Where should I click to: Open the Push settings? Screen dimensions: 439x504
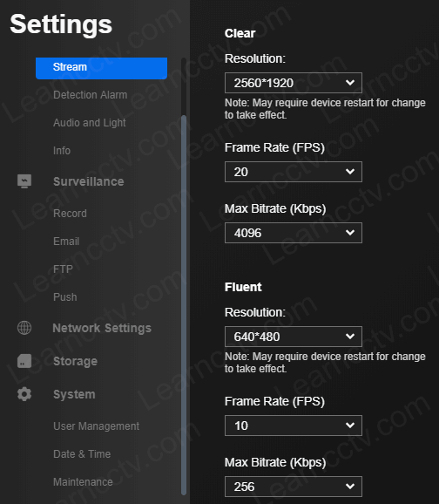64,297
